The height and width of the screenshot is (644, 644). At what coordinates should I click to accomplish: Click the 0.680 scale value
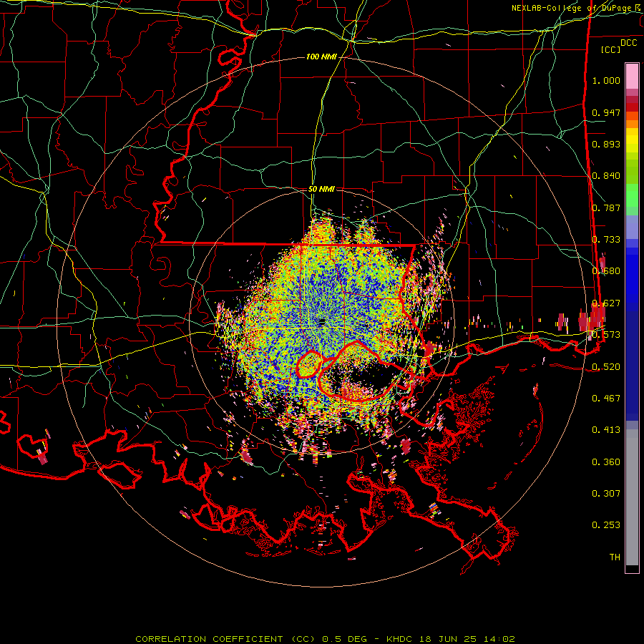click(606, 271)
